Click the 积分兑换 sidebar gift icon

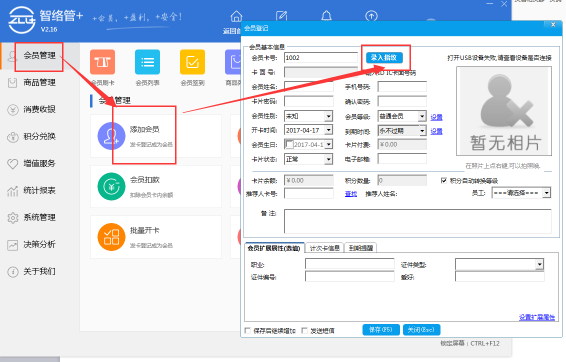coord(13,137)
